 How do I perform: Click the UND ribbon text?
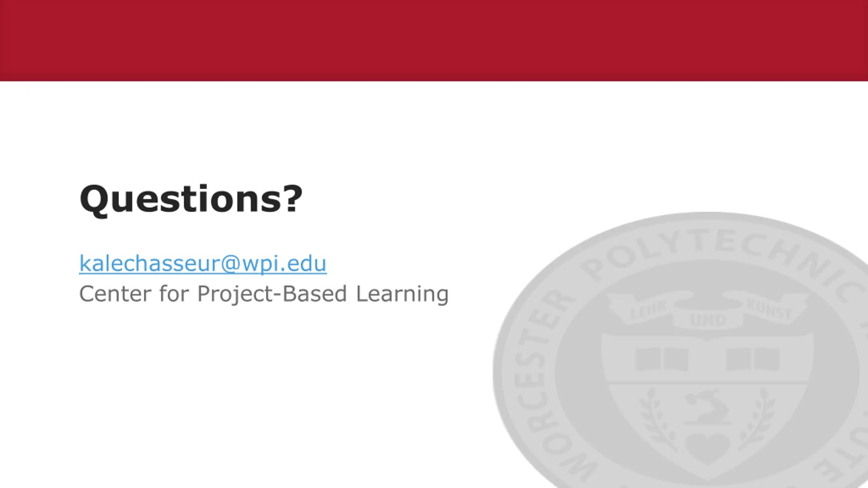tap(708, 320)
